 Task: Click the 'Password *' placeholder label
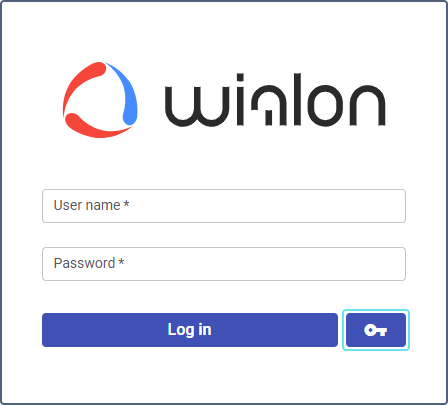89,263
